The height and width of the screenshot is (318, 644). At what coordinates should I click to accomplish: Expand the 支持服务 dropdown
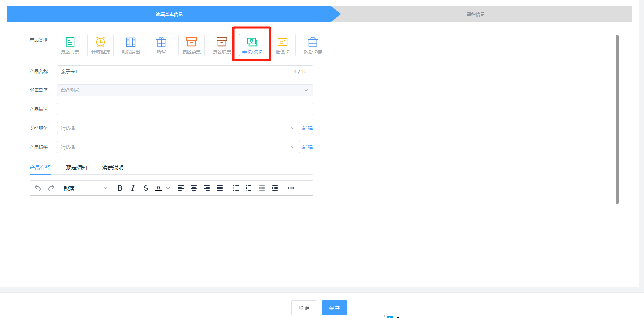click(x=178, y=128)
